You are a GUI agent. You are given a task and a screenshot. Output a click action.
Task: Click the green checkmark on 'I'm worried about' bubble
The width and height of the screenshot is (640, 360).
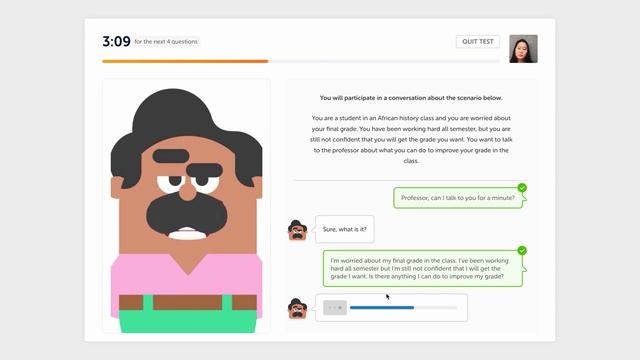tap(522, 251)
